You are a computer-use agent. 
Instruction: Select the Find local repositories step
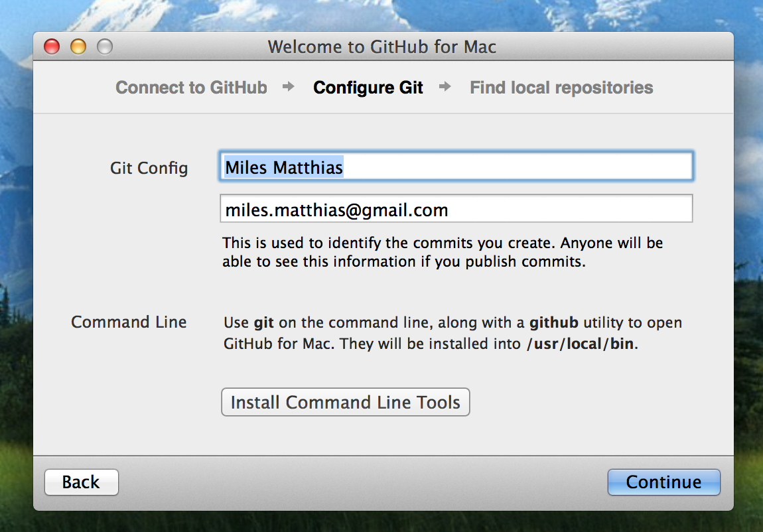561,88
